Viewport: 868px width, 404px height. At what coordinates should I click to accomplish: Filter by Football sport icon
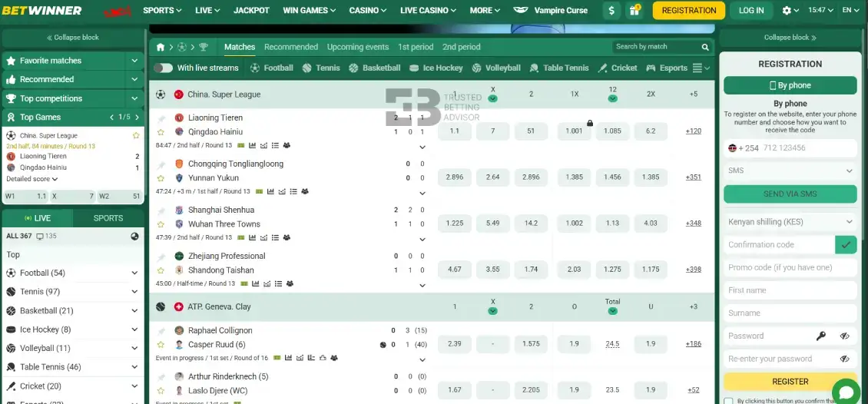pos(271,68)
